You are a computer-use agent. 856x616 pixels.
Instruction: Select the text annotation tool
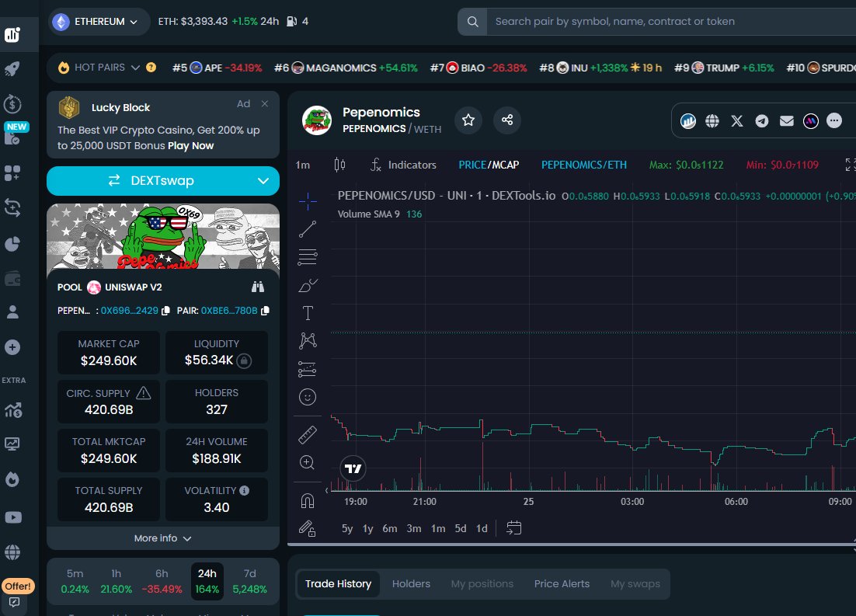coord(308,313)
